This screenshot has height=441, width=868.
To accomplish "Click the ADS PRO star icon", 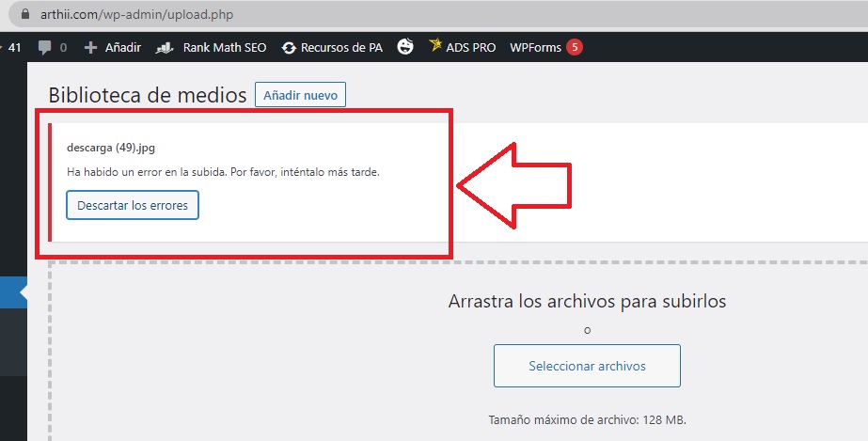I will [x=435, y=45].
